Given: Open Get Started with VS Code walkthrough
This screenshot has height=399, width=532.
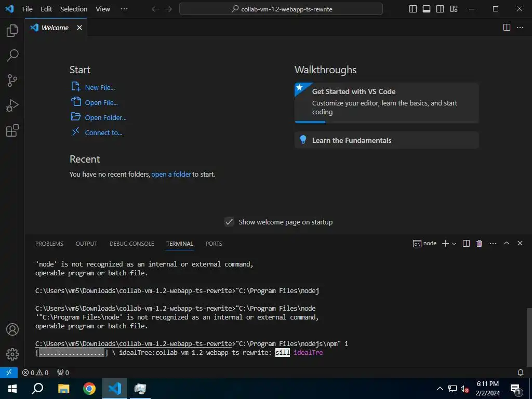Looking at the screenshot, I should [x=387, y=102].
